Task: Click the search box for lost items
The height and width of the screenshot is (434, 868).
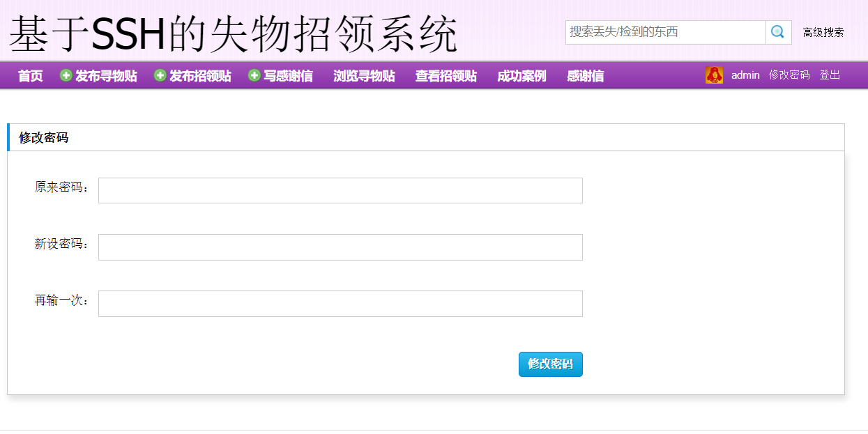Action: click(x=662, y=31)
